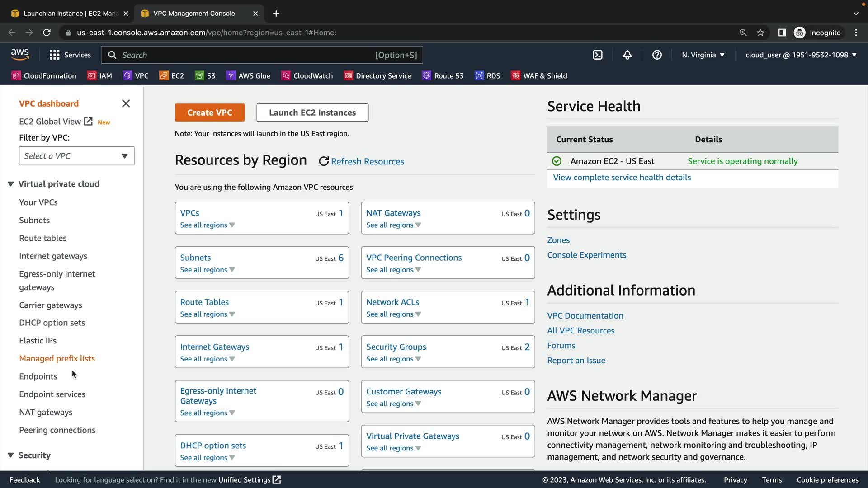Click the notifications bell icon
This screenshot has height=488, width=868.
[627, 55]
